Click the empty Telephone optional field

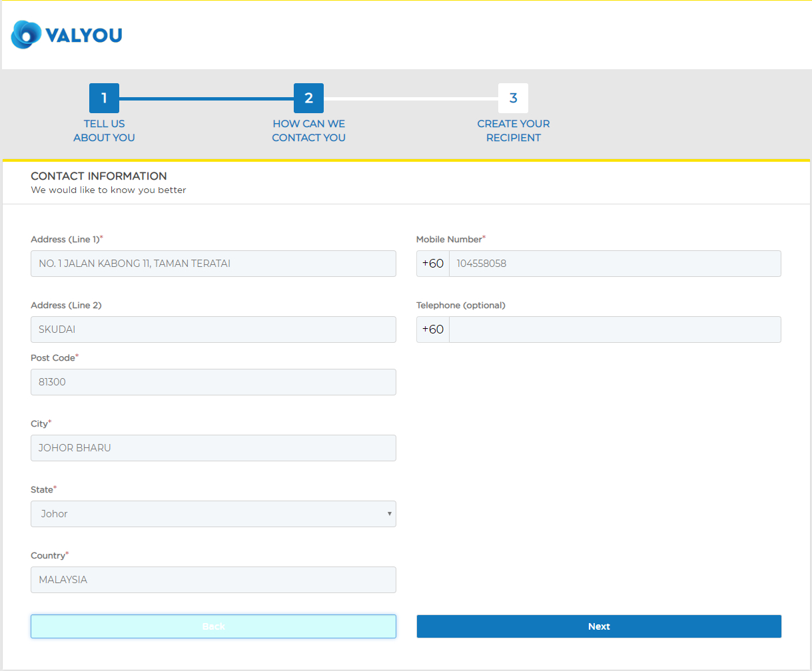click(x=615, y=329)
